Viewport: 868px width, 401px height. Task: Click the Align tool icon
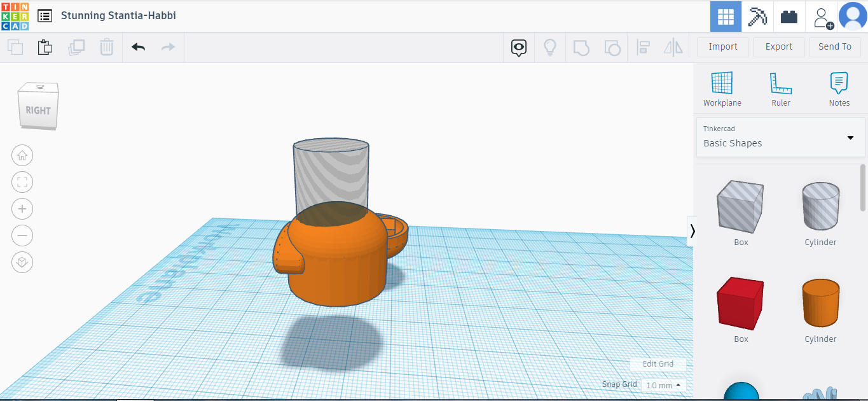(643, 47)
